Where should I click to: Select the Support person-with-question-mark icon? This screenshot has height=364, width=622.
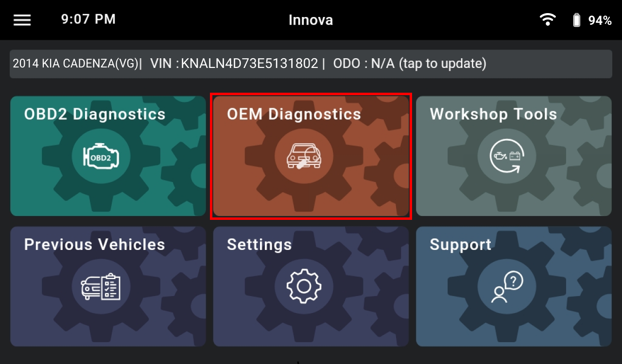click(x=507, y=287)
